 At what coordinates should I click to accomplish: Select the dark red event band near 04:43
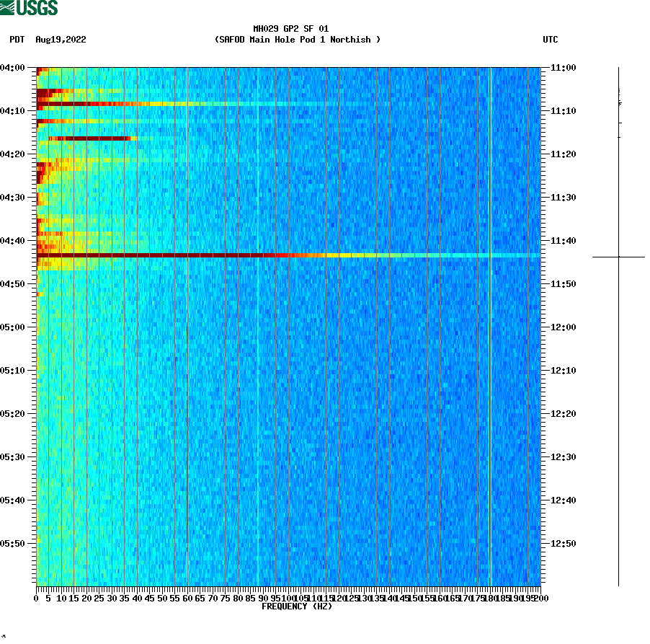(x=144, y=255)
